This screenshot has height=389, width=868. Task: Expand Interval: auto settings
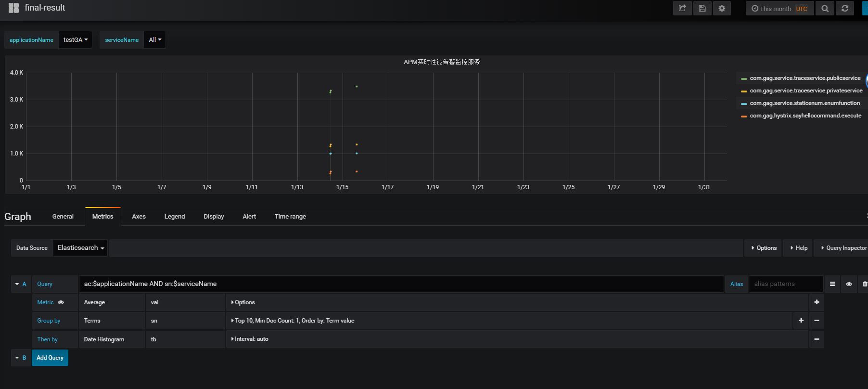[250, 339]
